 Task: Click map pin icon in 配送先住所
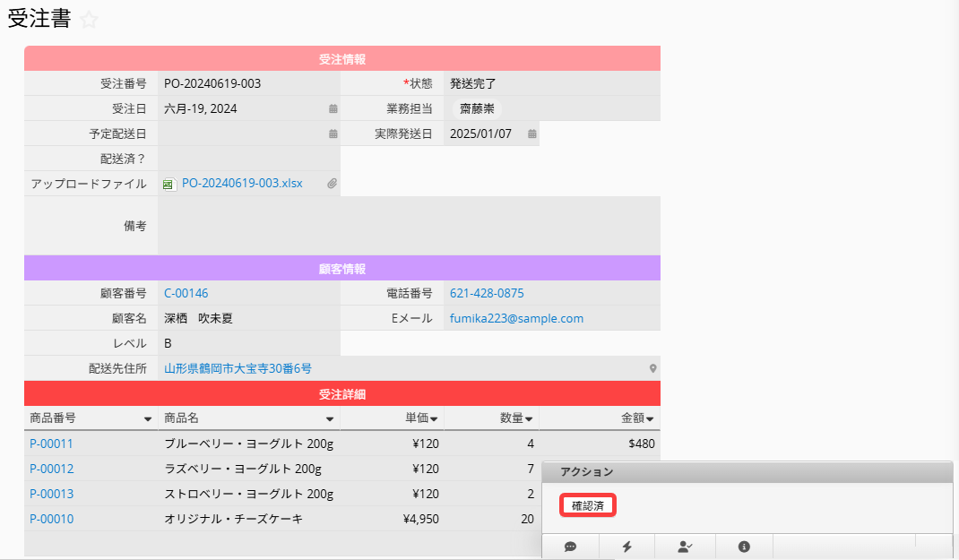[x=652, y=369]
